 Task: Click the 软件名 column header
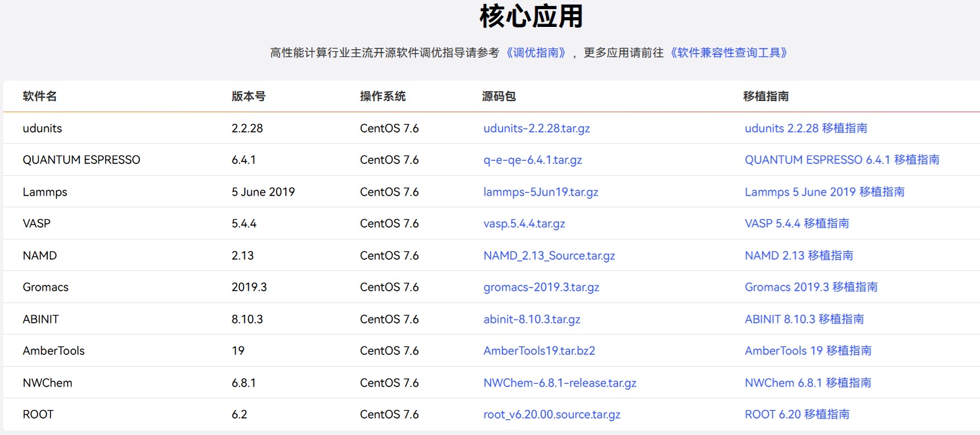coord(40,96)
